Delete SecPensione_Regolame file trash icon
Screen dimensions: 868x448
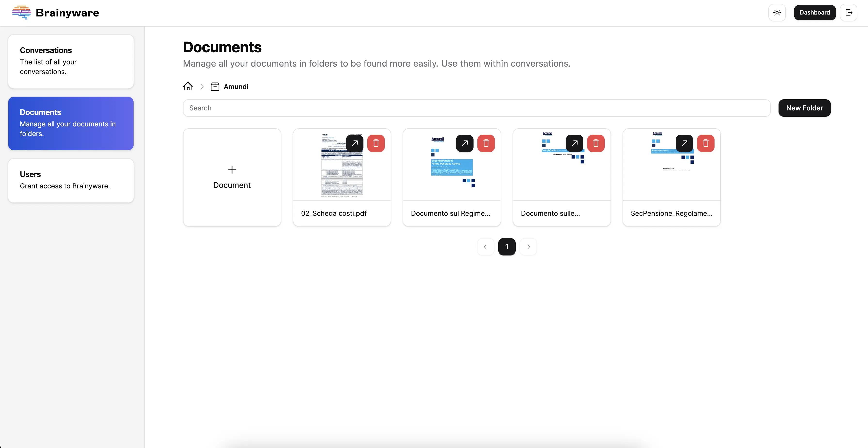(706, 143)
